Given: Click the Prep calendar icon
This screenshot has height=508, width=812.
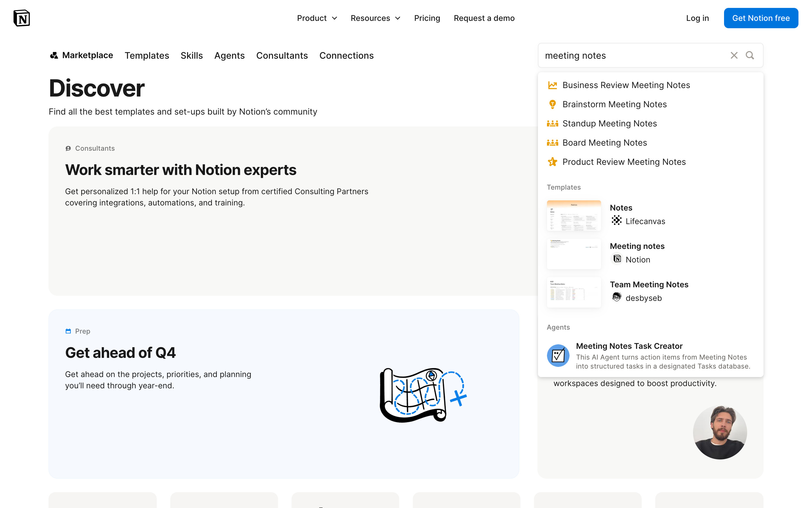Looking at the screenshot, I should pyautogui.click(x=68, y=331).
